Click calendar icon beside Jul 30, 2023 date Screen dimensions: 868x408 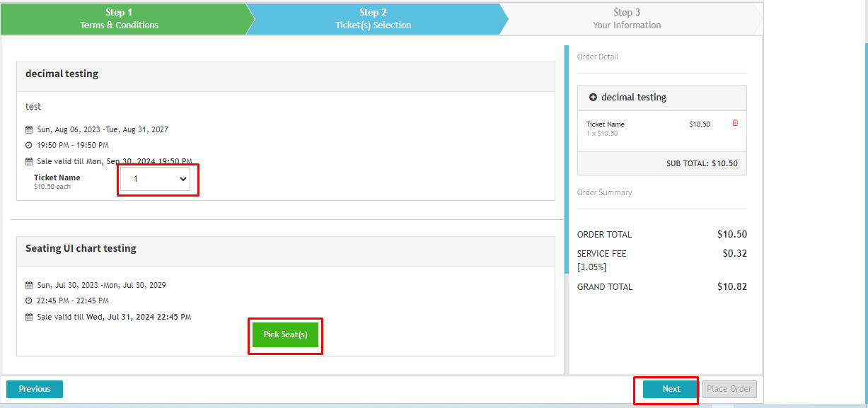29,286
